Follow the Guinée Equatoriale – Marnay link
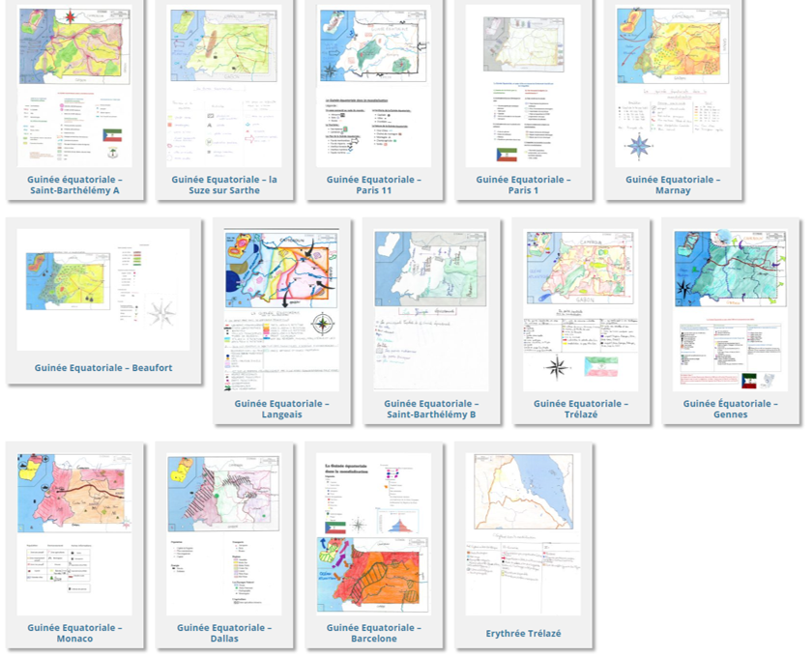This screenshot has height=656, width=812. (x=673, y=185)
